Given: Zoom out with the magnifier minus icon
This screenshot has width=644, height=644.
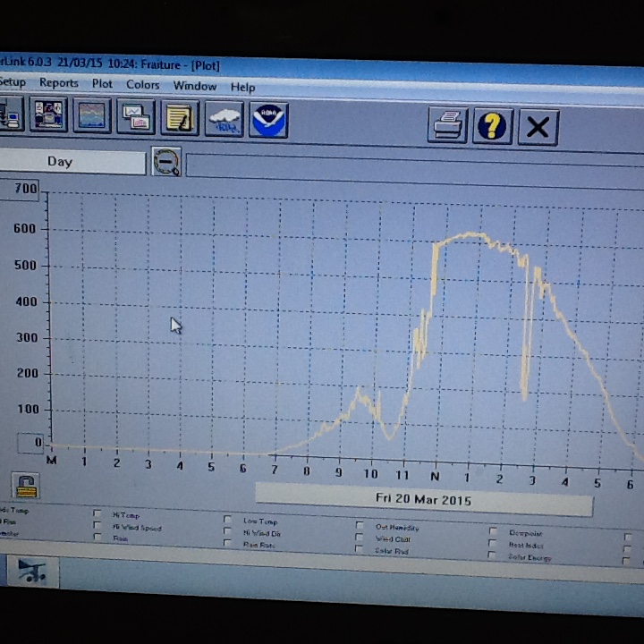Looking at the screenshot, I should pyautogui.click(x=166, y=162).
